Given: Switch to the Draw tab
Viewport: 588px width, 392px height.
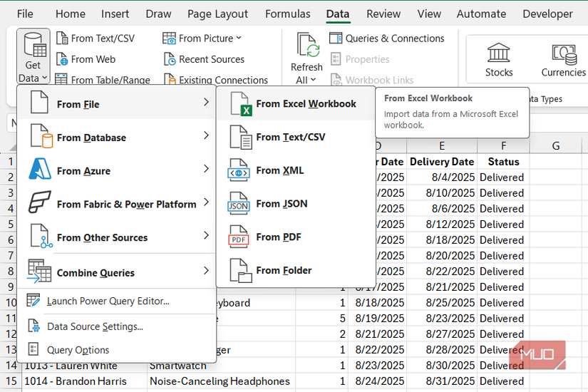Looking at the screenshot, I should pyautogui.click(x=159, y=14).
